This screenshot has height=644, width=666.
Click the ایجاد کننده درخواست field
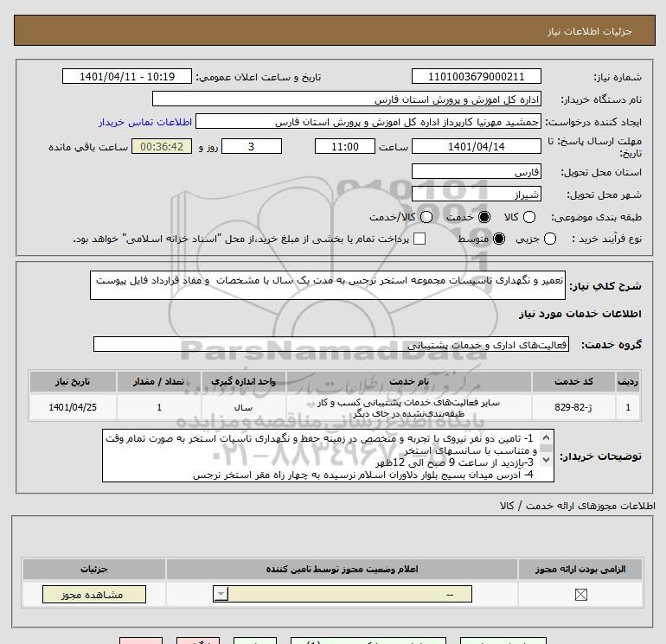[368, 122]
